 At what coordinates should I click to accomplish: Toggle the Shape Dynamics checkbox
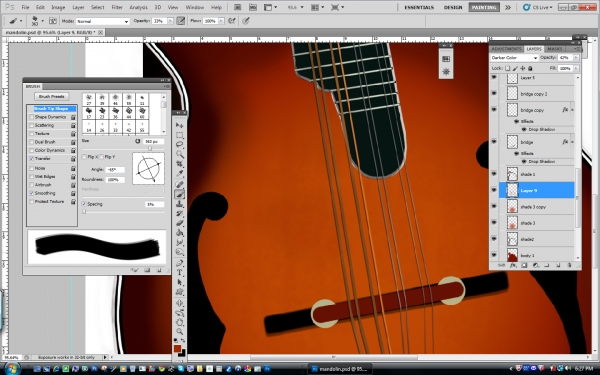pyautogui.click(x=31, y=117)
